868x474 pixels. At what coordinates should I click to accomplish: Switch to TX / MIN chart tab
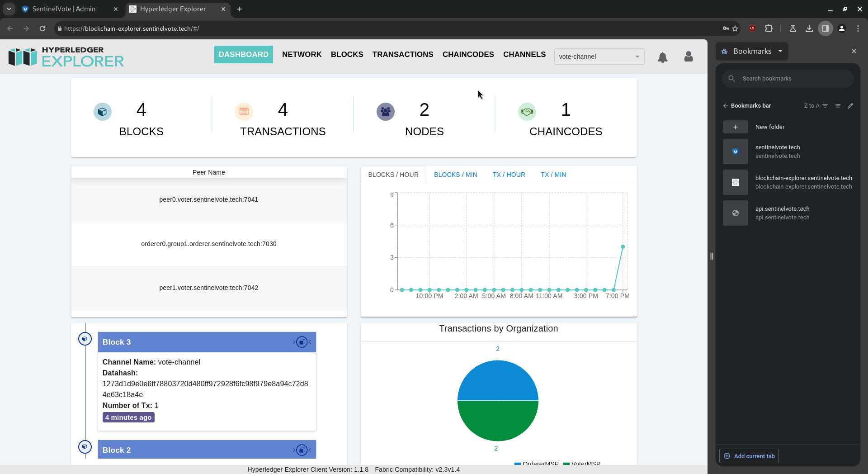click(553, 175)
